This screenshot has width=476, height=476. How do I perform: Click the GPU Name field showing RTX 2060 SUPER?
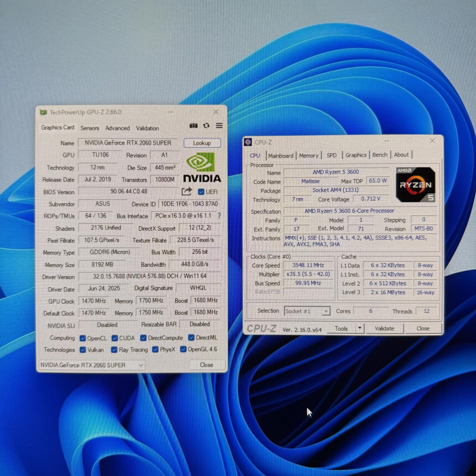coord(128,143)
